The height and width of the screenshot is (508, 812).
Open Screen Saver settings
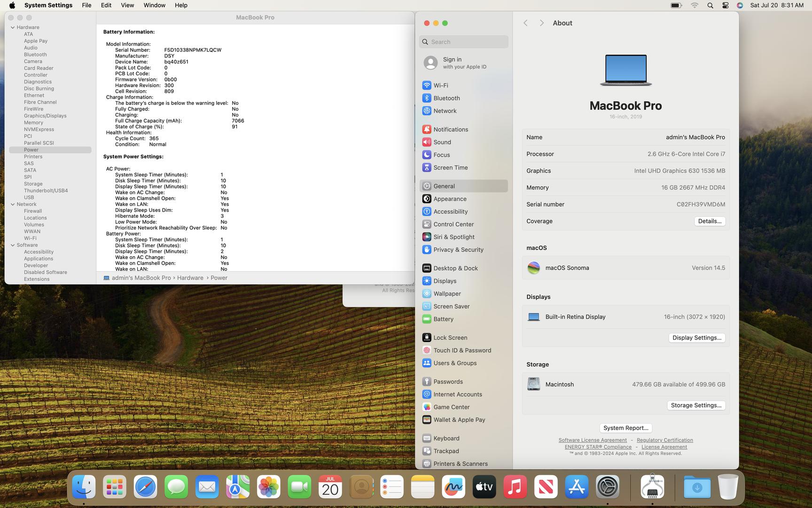pyautogui.click(x=463, y=306)
